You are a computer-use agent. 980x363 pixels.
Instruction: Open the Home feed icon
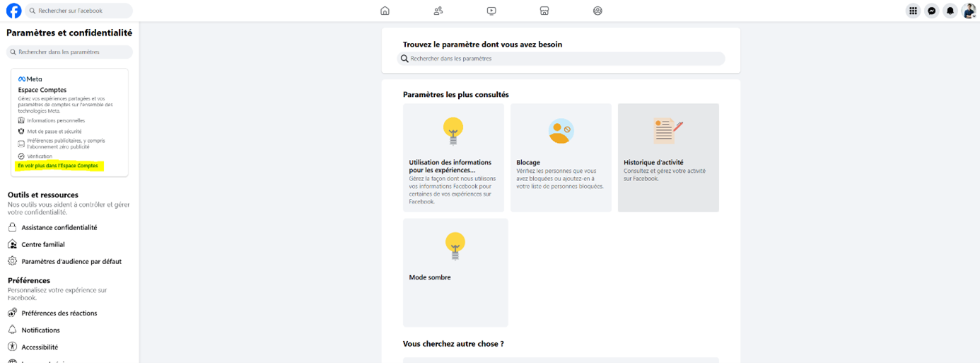385,11
